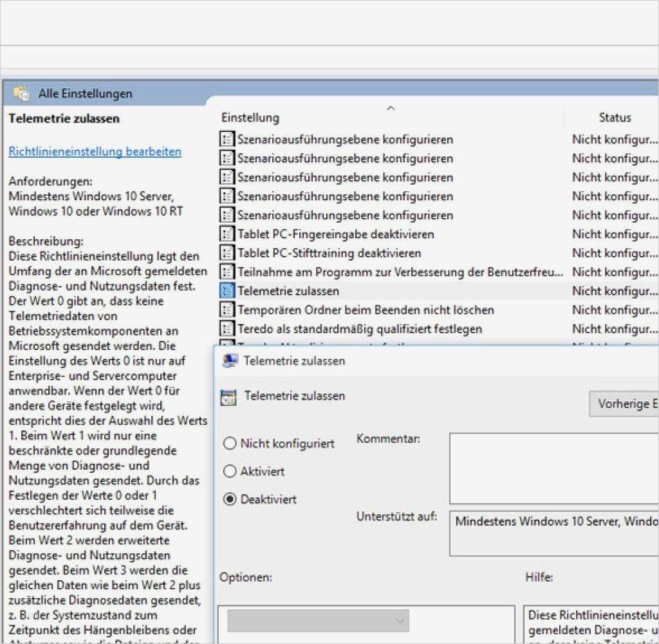Select the Nicht konfiguriert radio button
659x644 pixels.
click(229, 443)
